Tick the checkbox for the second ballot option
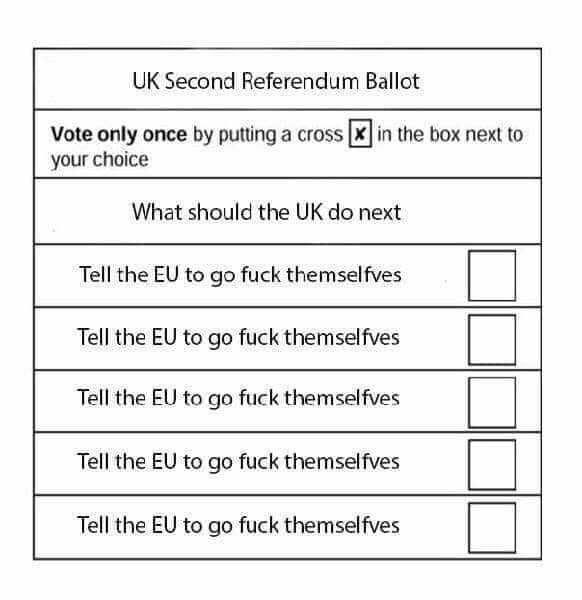Image resolution: width=582 pixels, height=600 pixels. (492, 339)
